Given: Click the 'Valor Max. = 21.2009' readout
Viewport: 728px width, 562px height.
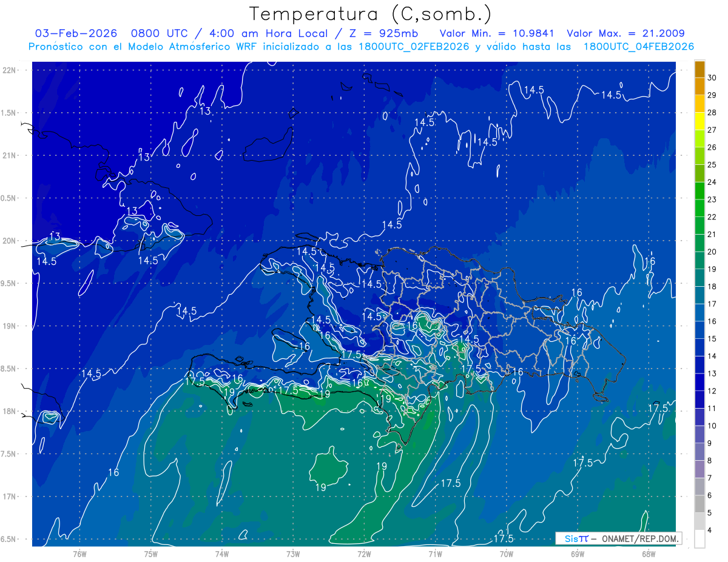Looking at the screenshot, I should tap(626, 33).
